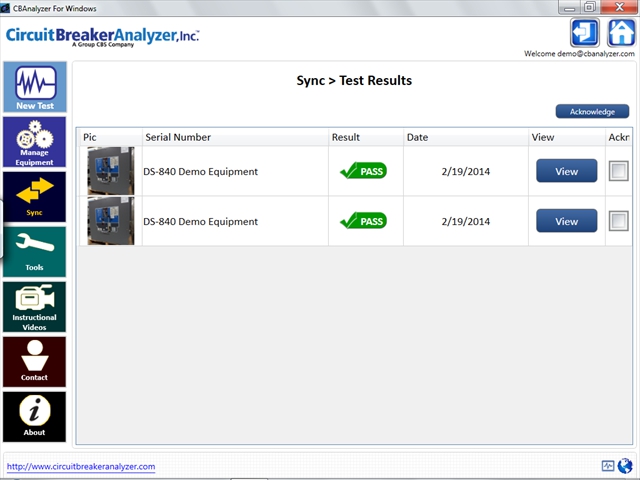
Task: Maximize the CBAnalyzer window
Action: [x=590, y=7]
